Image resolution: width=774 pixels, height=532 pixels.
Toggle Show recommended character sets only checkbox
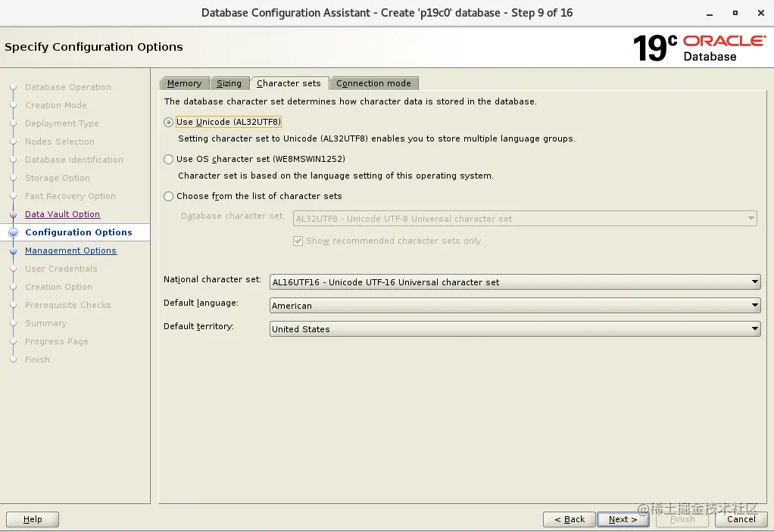pyautogui.click(x=298, y=241)
